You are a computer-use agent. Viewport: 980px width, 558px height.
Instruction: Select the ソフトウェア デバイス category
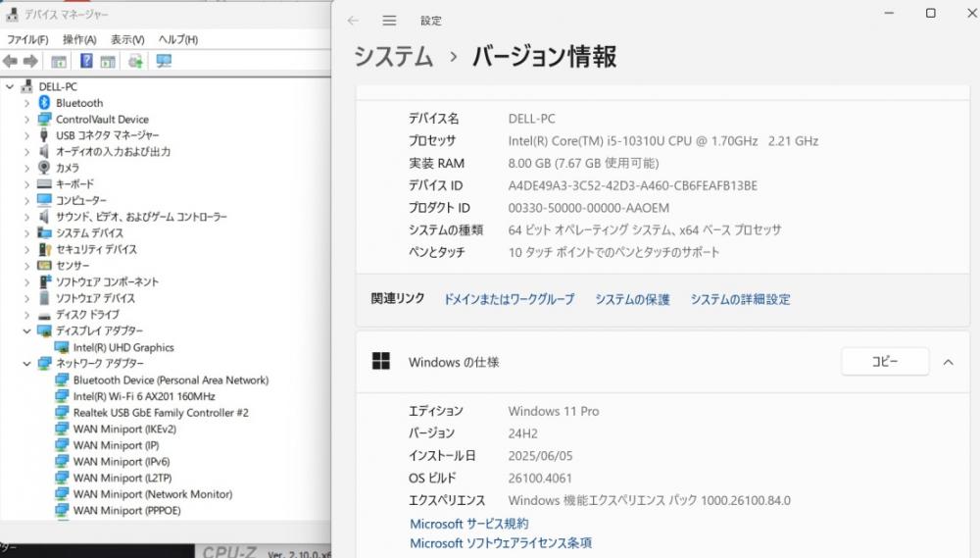point(95,298)
